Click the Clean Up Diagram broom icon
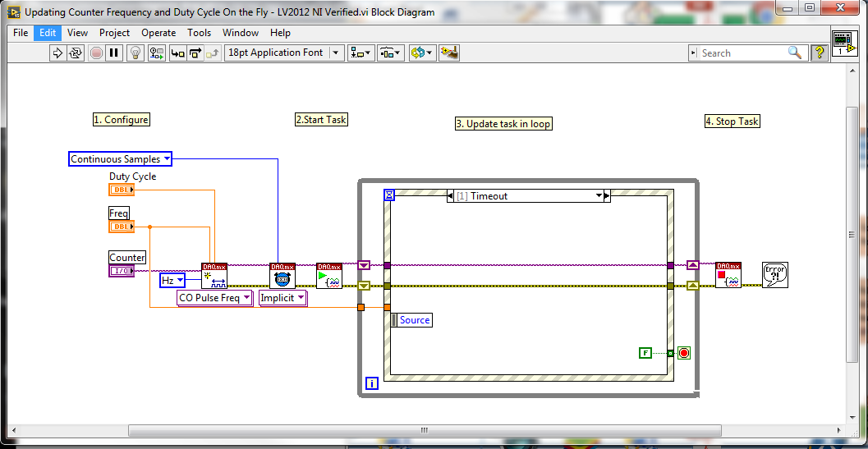Viewport: 868px width, 449px height. [x=449, y=53]
